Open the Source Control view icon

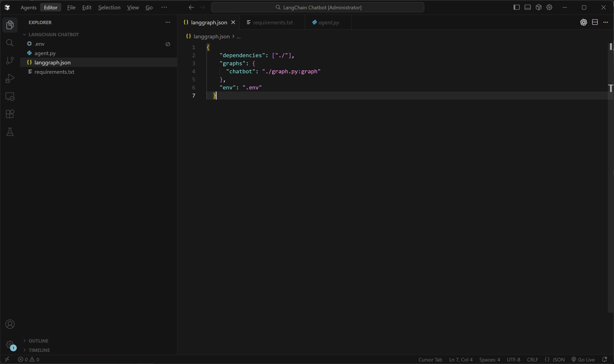10,60
